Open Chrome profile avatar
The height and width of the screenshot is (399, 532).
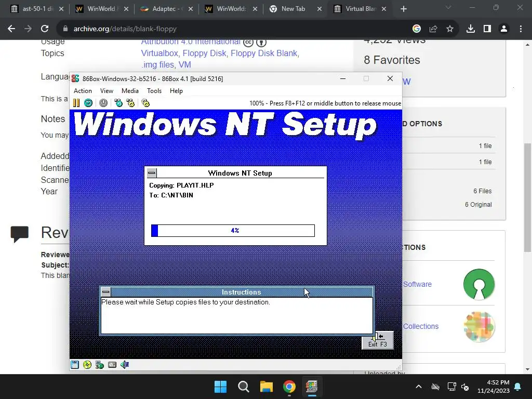point(504,29)
